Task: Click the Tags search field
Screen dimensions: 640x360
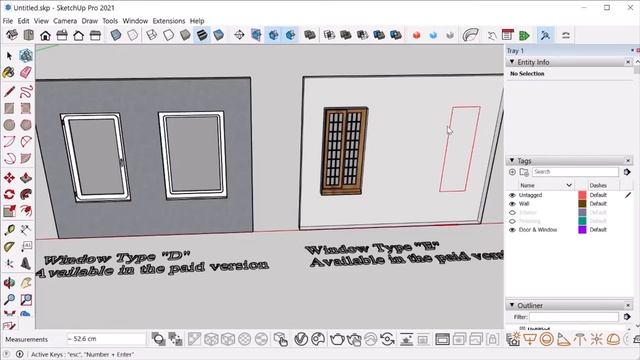Action: click(x=575, y=172)
